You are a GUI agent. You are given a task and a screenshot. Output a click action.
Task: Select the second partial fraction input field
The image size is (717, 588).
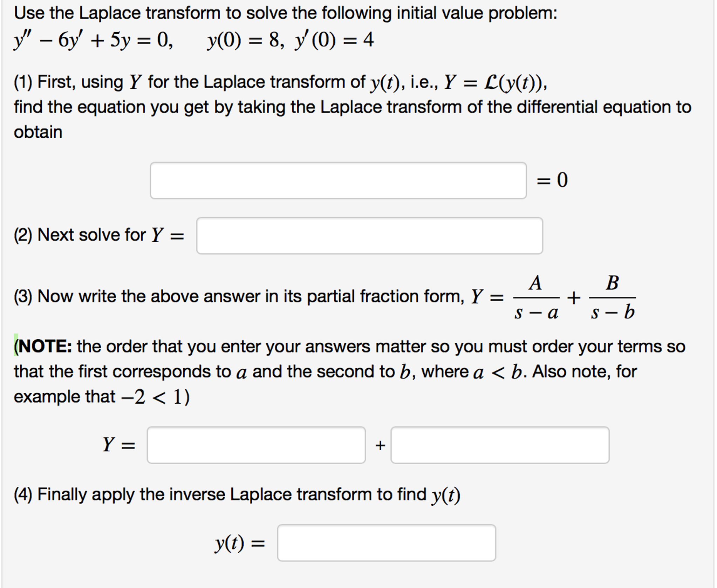pyautogui.click(x=500, y=445)
